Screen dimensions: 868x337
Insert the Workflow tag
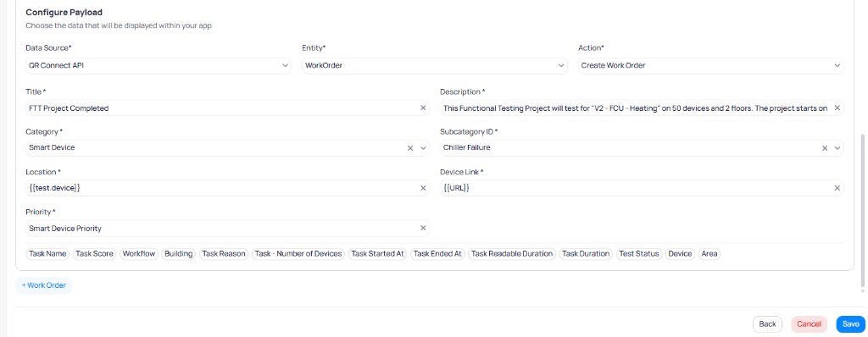click(139, 253)
